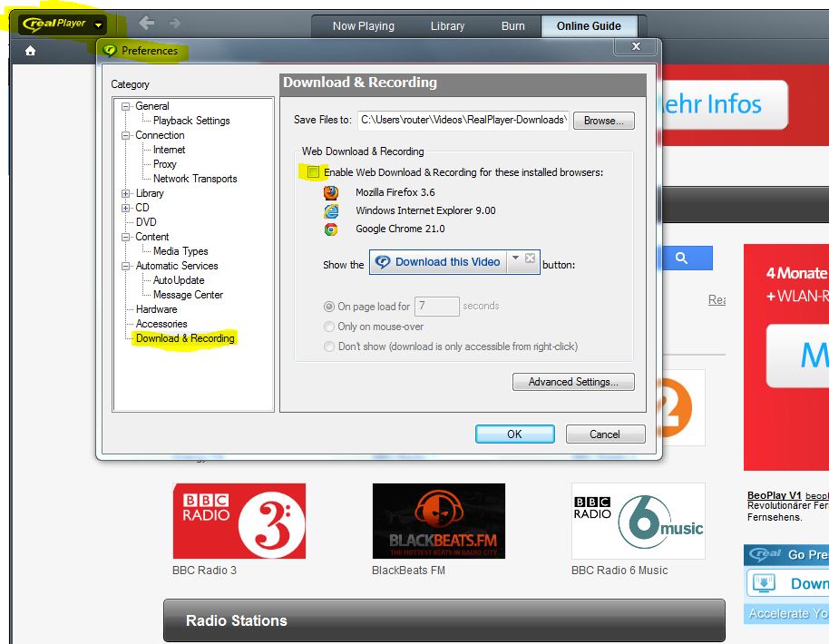Open the BBC Radio 3 station thumbnail
The image size is (829, 644).
pos(239,521)
